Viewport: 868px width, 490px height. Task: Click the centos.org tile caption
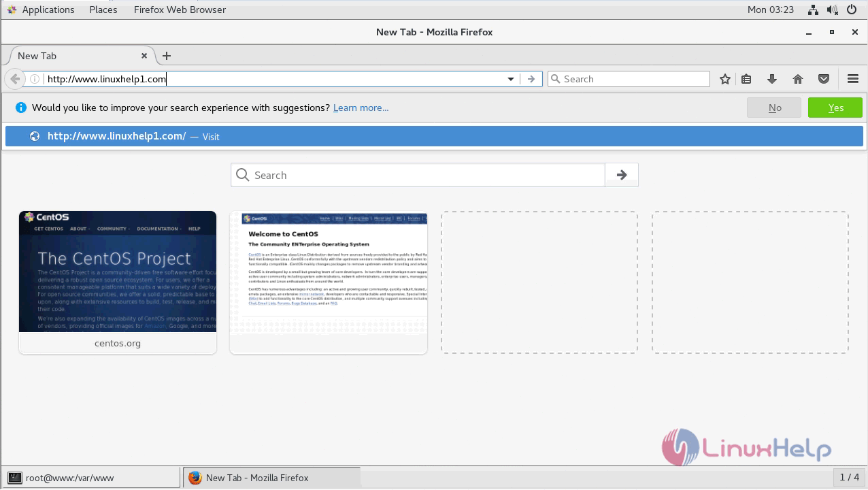118,343
